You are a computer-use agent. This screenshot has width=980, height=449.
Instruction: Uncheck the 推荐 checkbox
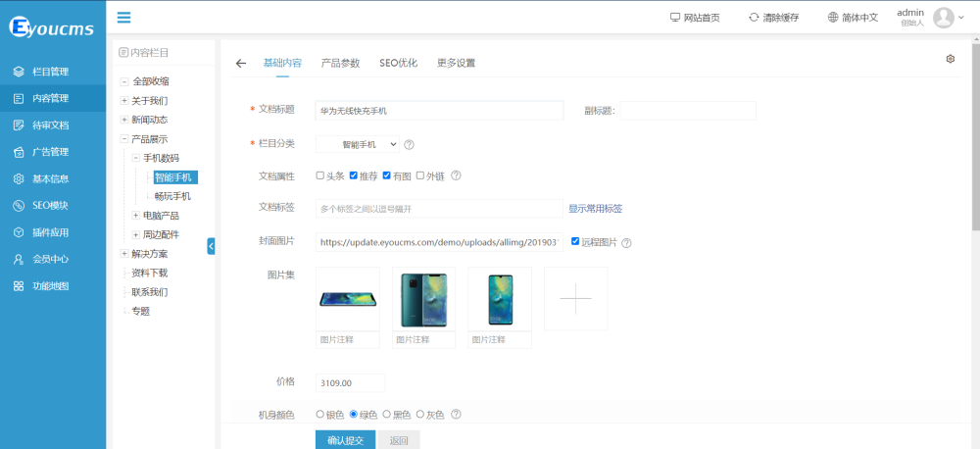click(x=353, y=175)
